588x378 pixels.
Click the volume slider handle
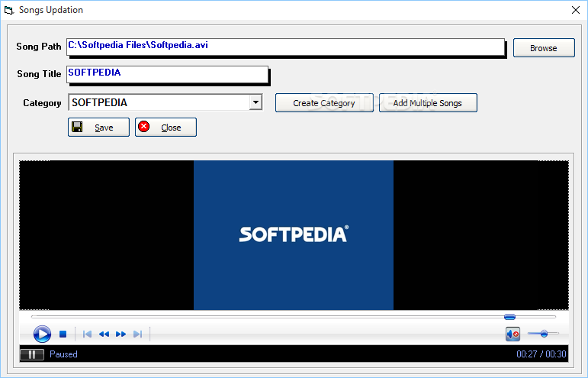(x=544, y=334)
